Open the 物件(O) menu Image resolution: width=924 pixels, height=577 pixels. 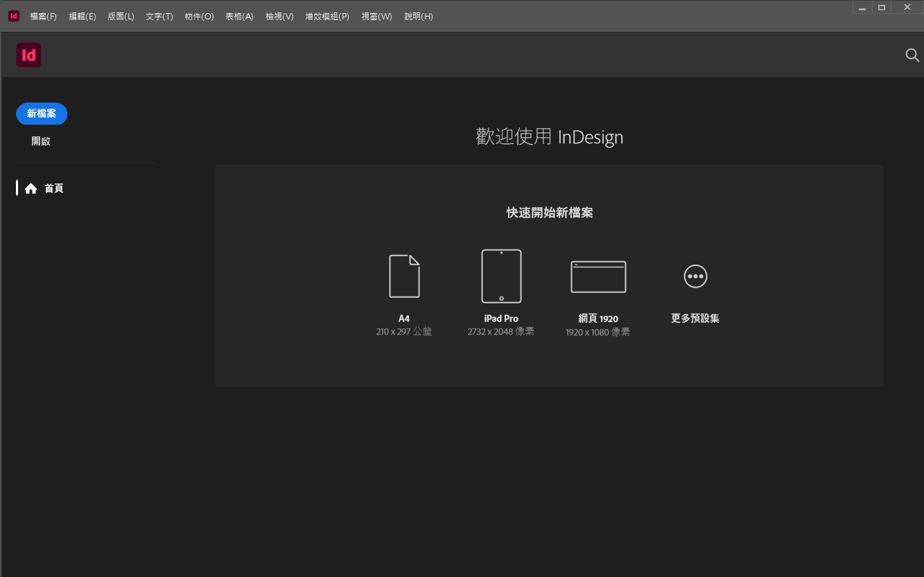coord(199,17)
